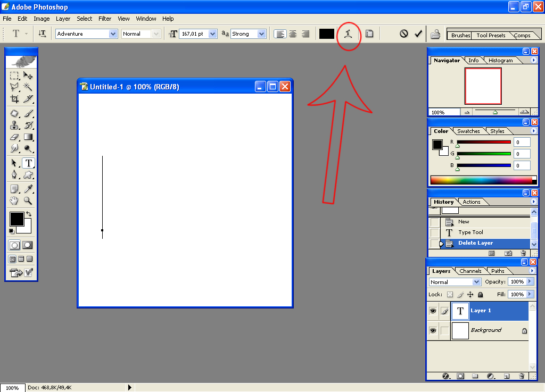Open the Character and Paragraph palettes
The image size is (545, 392).
(x=369, y=34)
